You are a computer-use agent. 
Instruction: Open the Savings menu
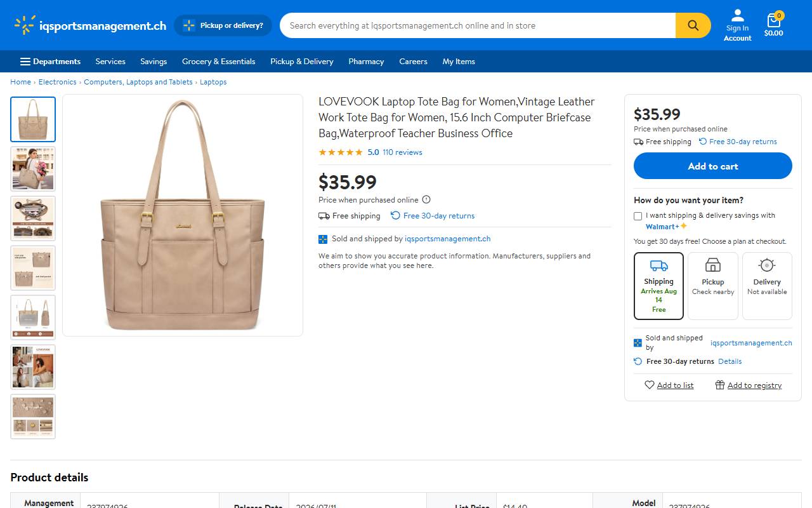pyautogui.click(x=154, y=62)
